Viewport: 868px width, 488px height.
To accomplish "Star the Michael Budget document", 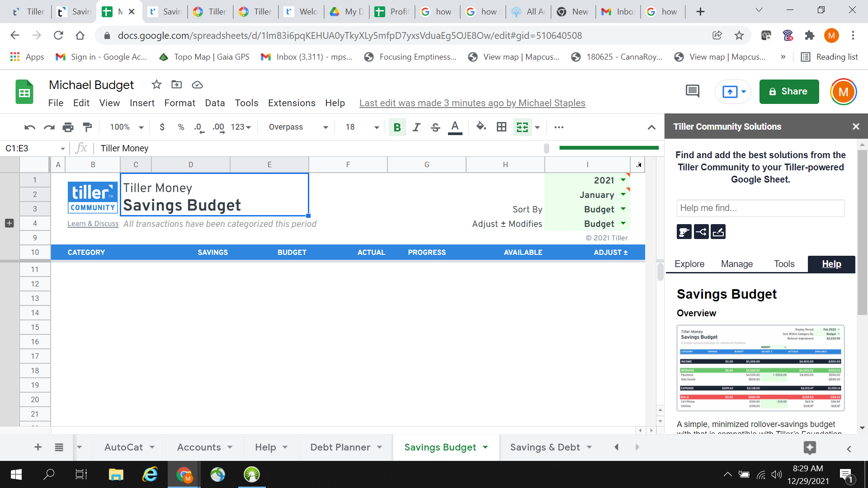I will [156, 84].
